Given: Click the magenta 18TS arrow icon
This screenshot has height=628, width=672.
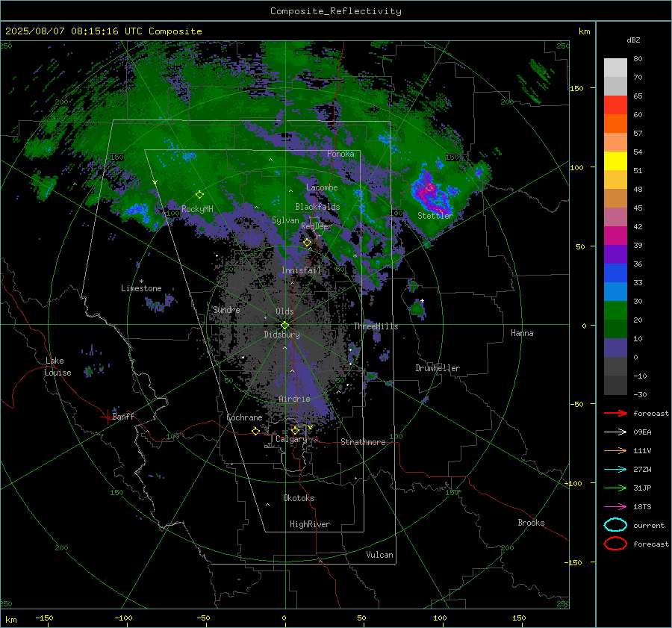Looking at the screenshot, I should [615, 507].
